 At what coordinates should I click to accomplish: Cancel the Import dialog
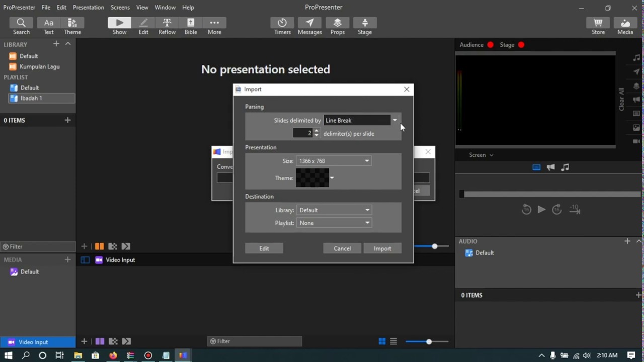click(342, 248)
